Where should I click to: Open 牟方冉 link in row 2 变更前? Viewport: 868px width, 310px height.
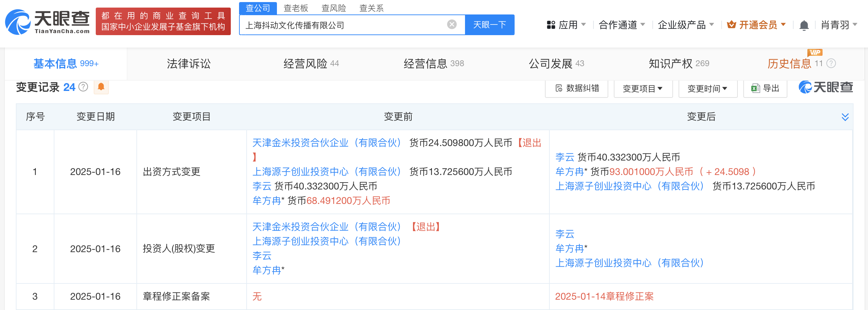coord(267,270)
